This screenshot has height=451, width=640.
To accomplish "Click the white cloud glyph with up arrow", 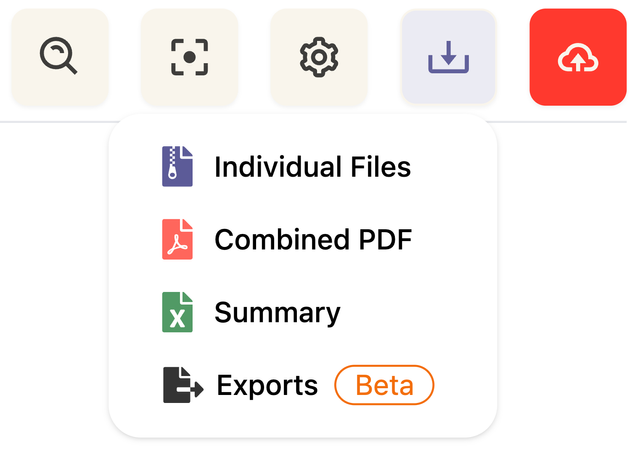I will [578, 58].
